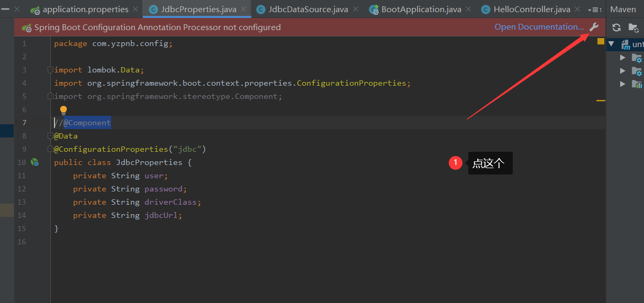
Task: Fold the import block at line 3
Action: click(50, 70)
